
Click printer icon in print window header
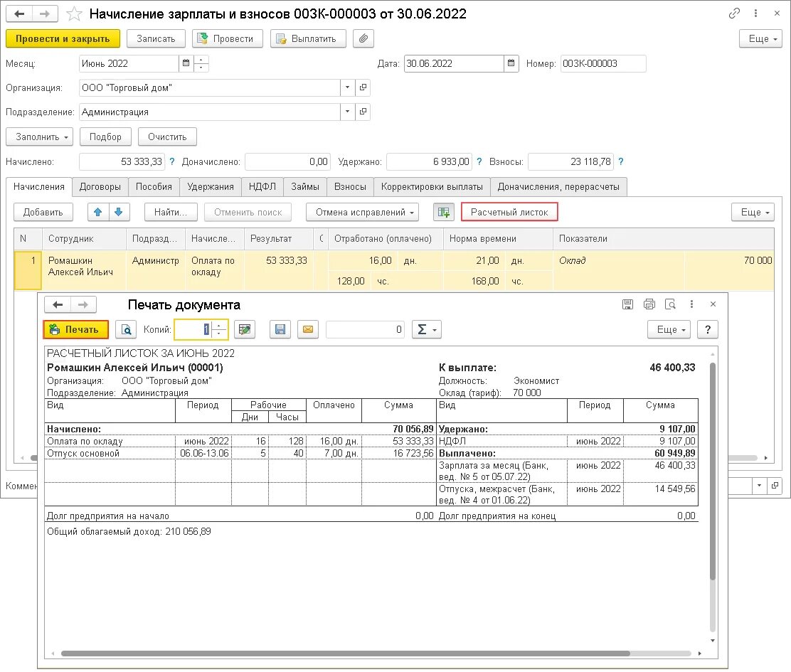pyautogui.click(x=649, y=304)
